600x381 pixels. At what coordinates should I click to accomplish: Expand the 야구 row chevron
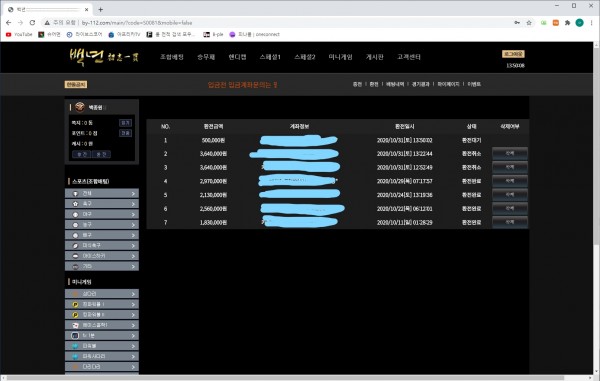point(133,214)
